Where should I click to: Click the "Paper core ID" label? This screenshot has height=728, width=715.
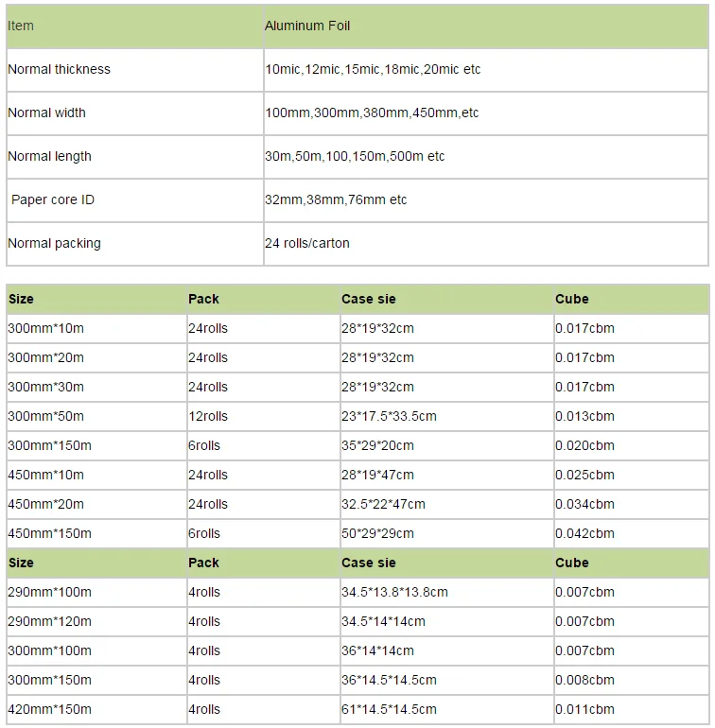53,199
